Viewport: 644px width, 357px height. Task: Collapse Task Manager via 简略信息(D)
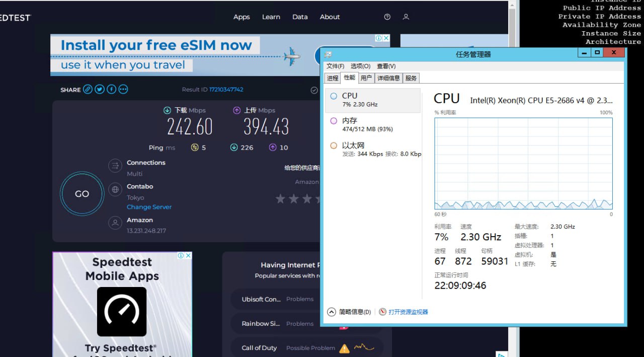[349, 312]
